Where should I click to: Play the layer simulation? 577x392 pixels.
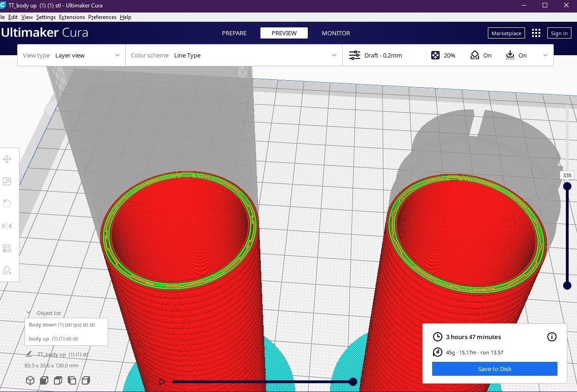162,382
